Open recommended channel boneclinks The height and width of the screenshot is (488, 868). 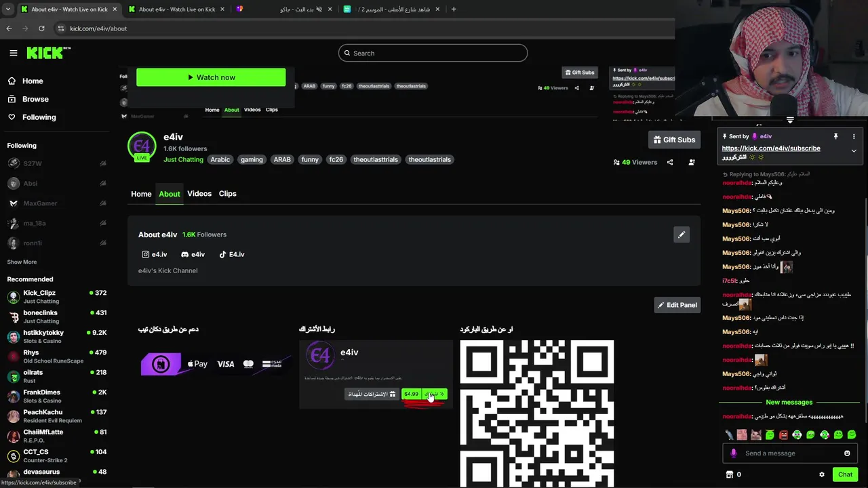(x=57, y=317)
